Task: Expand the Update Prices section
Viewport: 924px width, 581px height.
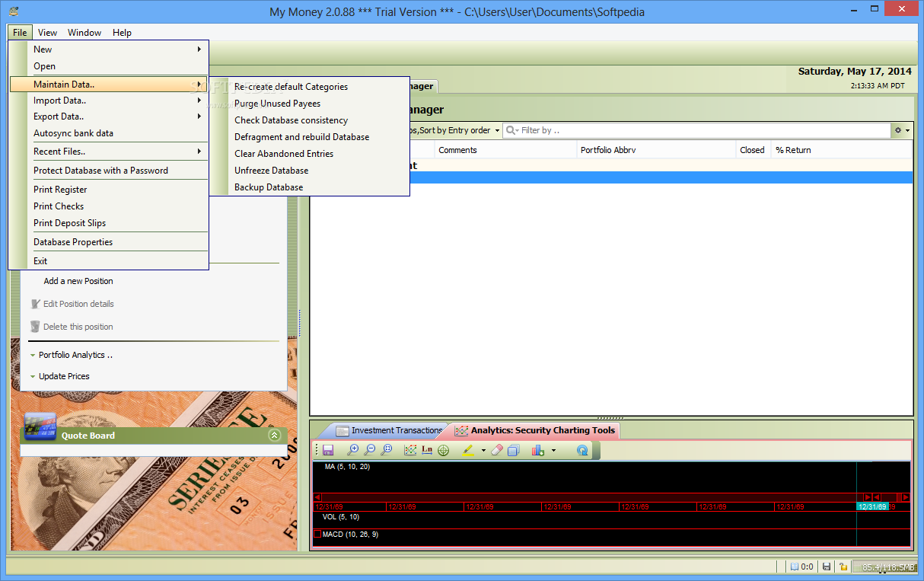Action: tap(59, 376)
